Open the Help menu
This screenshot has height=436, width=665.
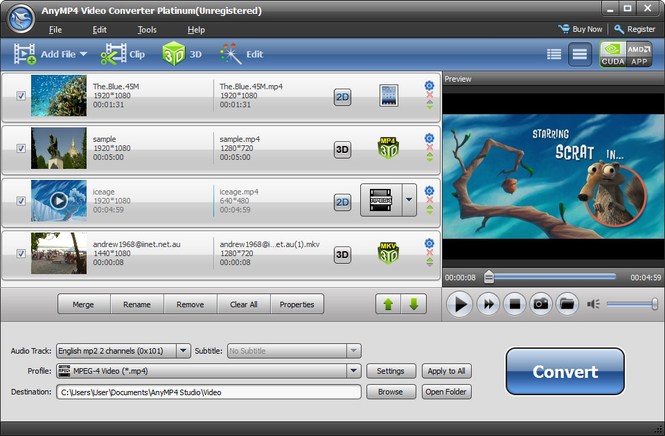(x=196, y=30)
